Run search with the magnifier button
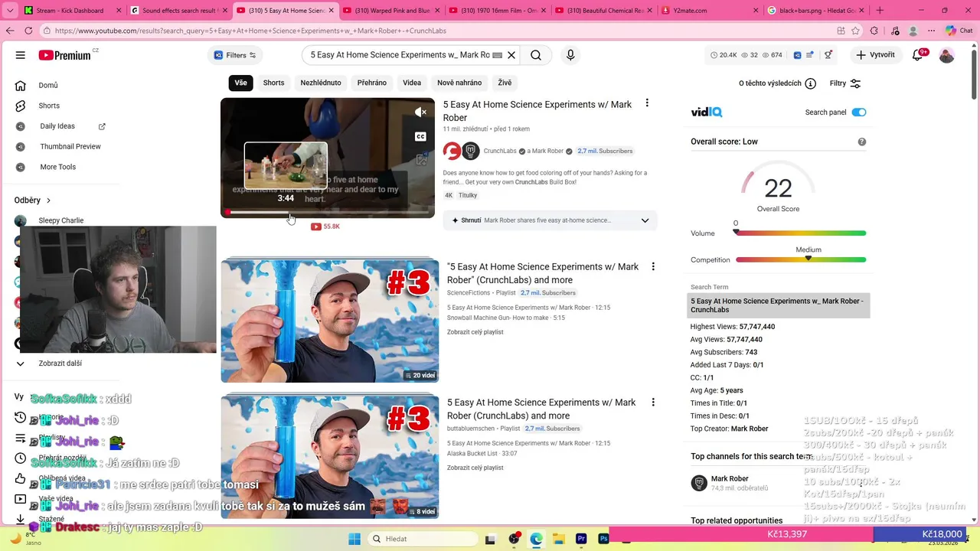980x551 pixels. pyautogui.click(x=536, y=55)
